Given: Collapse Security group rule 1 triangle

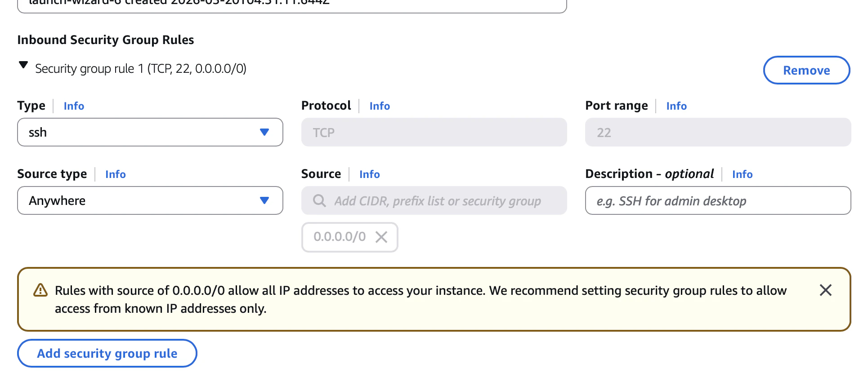Looking at the screenshot, I should pos(23,65).
